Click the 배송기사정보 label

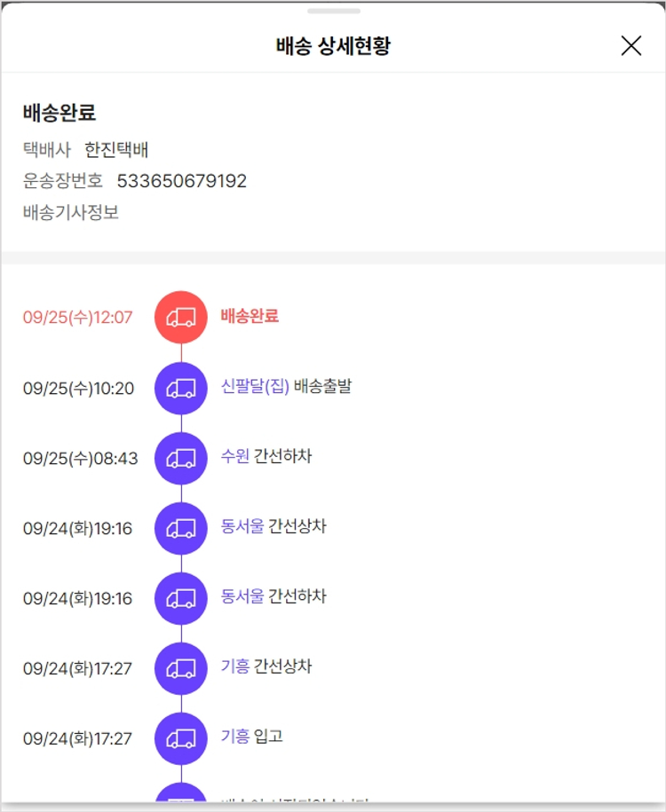point(71,213)
